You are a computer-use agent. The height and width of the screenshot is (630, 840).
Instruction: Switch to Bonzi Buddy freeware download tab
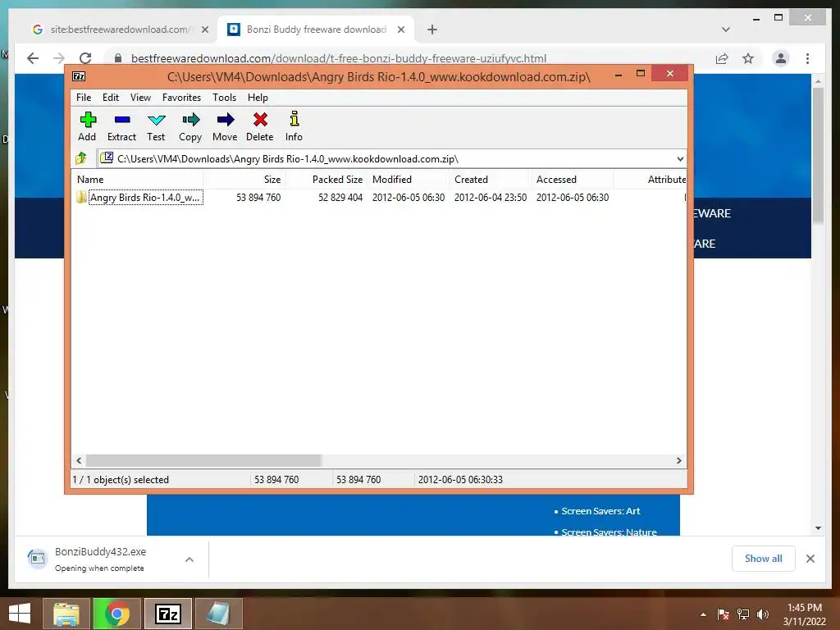click(x=316, y=30)
